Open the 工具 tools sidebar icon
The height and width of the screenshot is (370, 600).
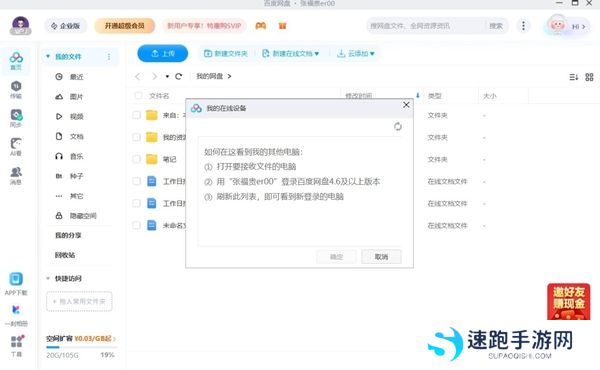click(16, 346)
